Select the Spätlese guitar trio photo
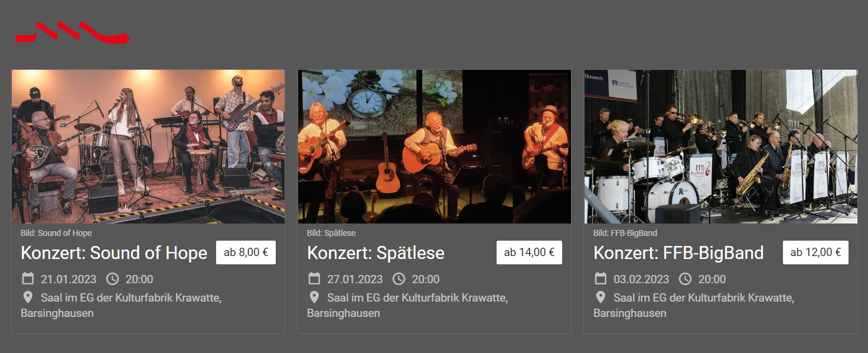This screenshot has height=353, width=868. 434,146
